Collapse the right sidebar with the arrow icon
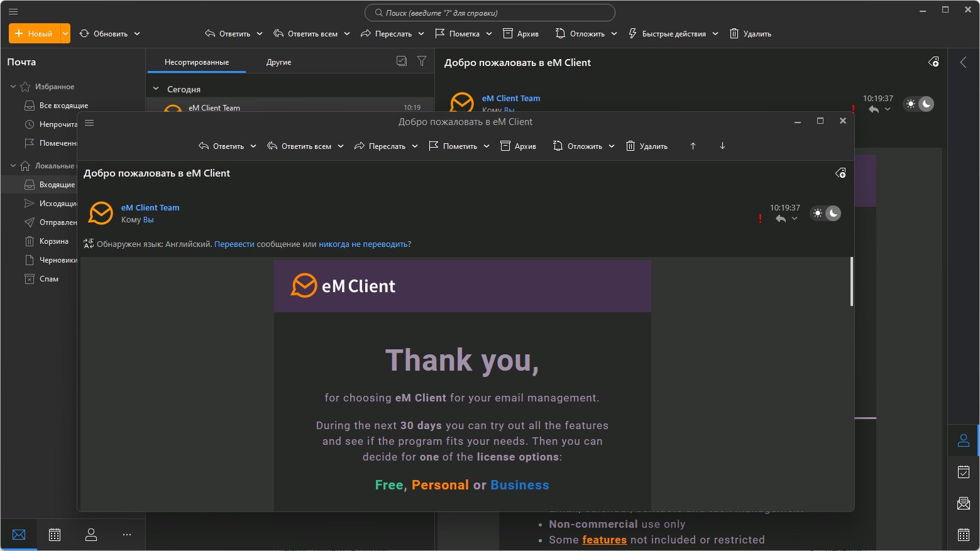The height and width of the screenshot is (551, 980). click(x=963, y=62)
